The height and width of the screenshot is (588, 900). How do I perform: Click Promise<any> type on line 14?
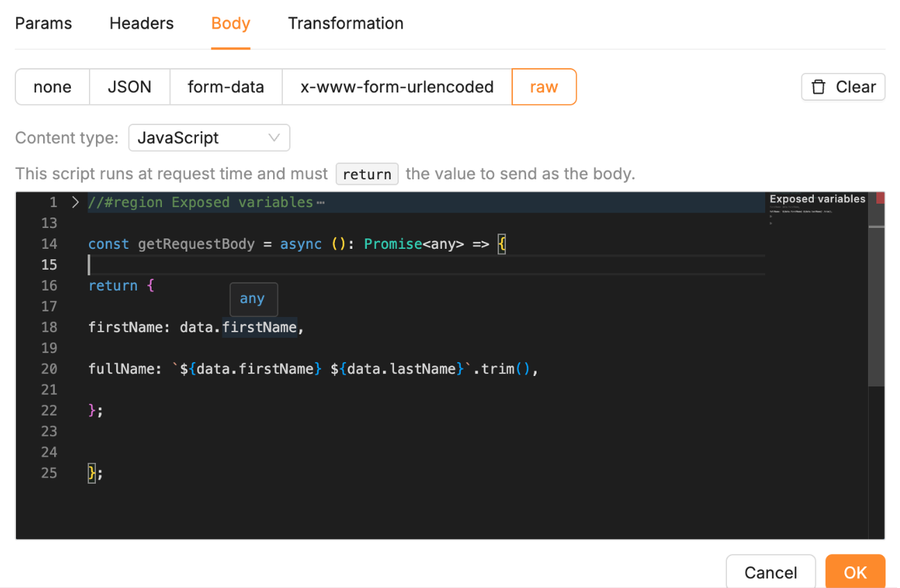point(414,244)
